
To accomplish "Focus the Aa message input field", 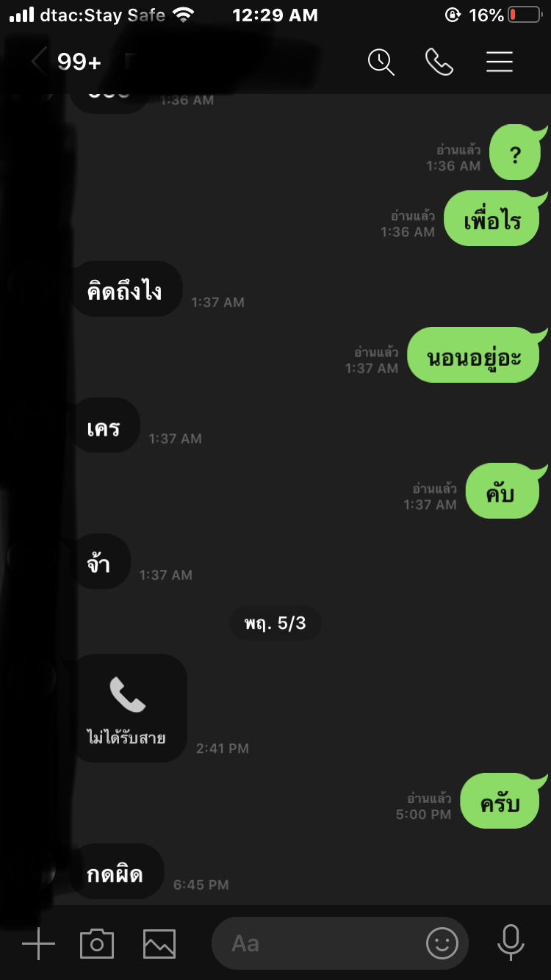I will coord(339,943).
